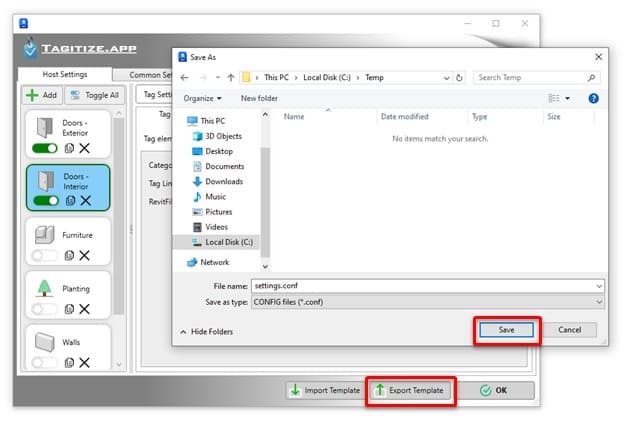626x423 pixels.
Task: Click the host list scrollbar
Action: tap(119, 215)
